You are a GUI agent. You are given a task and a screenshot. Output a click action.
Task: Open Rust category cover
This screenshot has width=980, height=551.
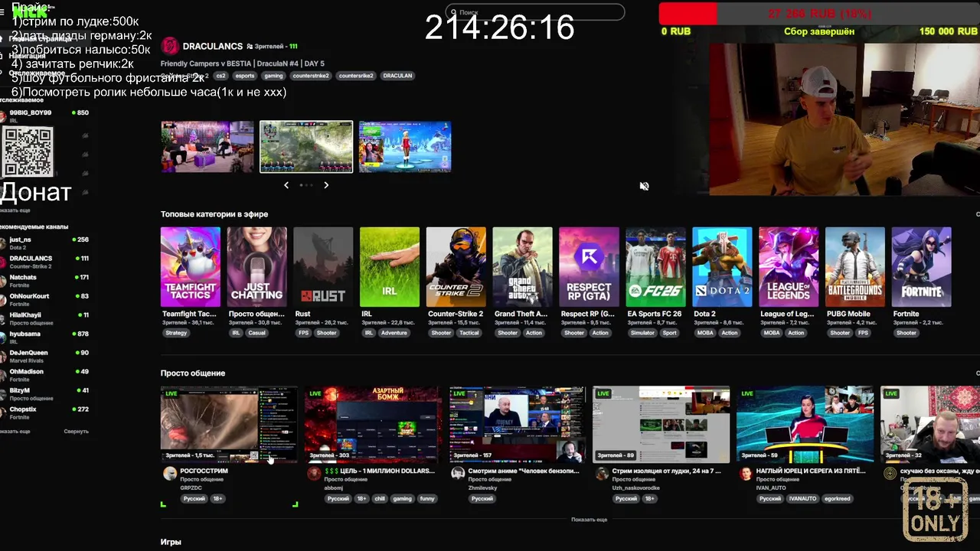point(323,267)
